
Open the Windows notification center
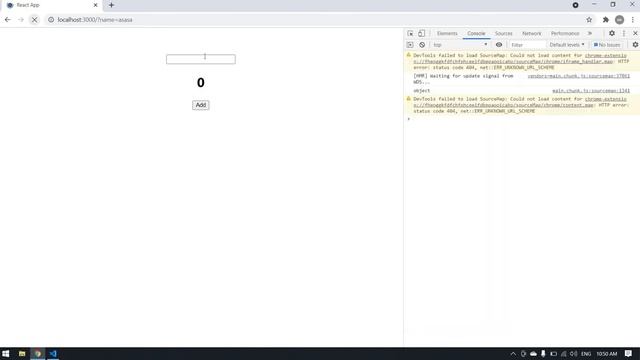(629, 353)
